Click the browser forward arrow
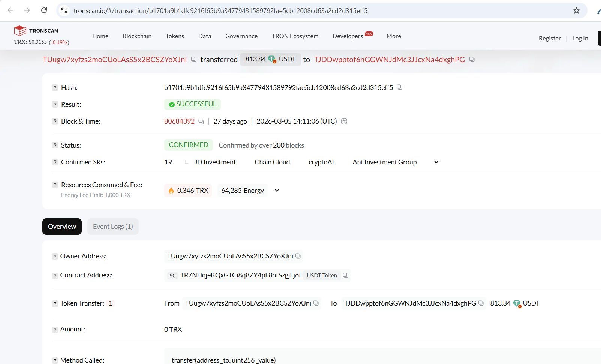Image resolution: width=601 pixels, height=364 pixels. pos(27,10)
